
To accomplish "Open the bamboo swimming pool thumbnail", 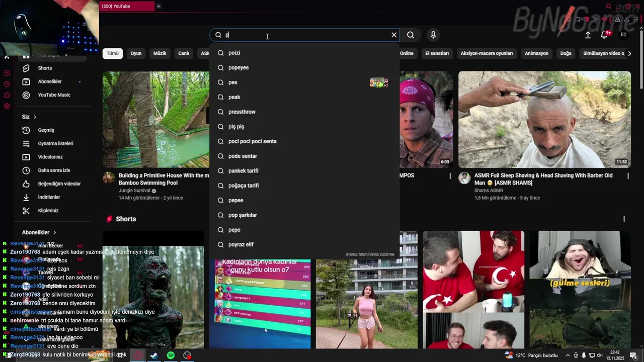I will pos(156,119).
